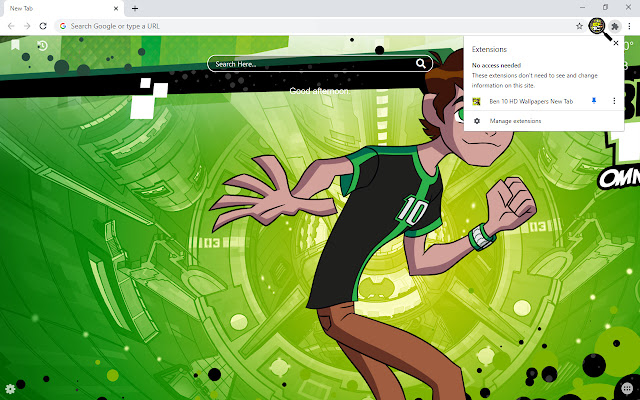The height and width of the screenshot is (400, 640).
Task: Bookmark this tab with the star icon
Action: click(x=579, y=26)
